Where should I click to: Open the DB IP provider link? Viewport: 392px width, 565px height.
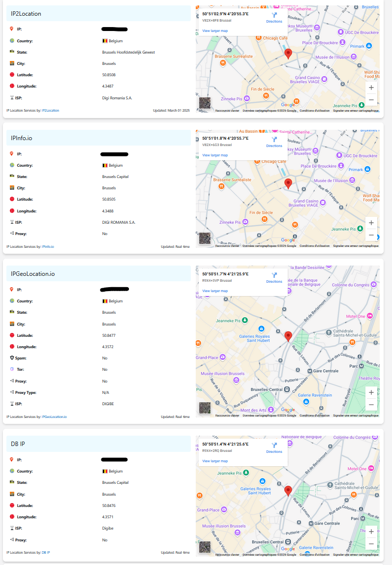point(46,552)
